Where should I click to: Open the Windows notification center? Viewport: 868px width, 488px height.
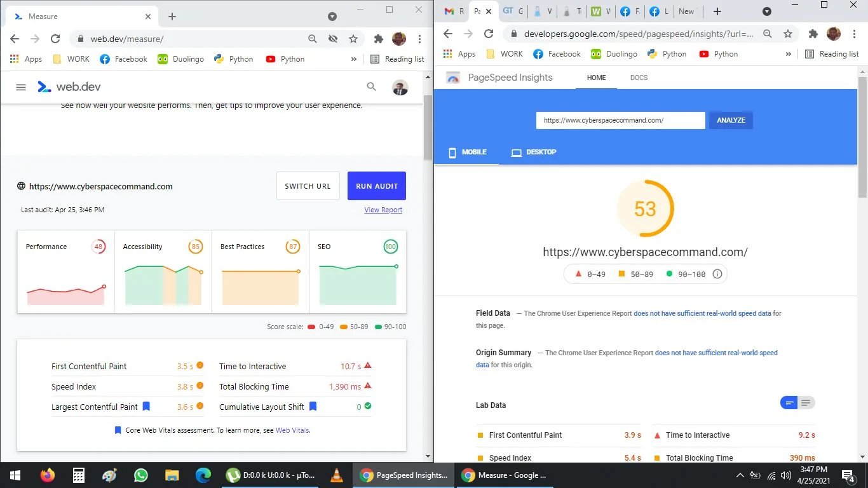click(848, 475)
